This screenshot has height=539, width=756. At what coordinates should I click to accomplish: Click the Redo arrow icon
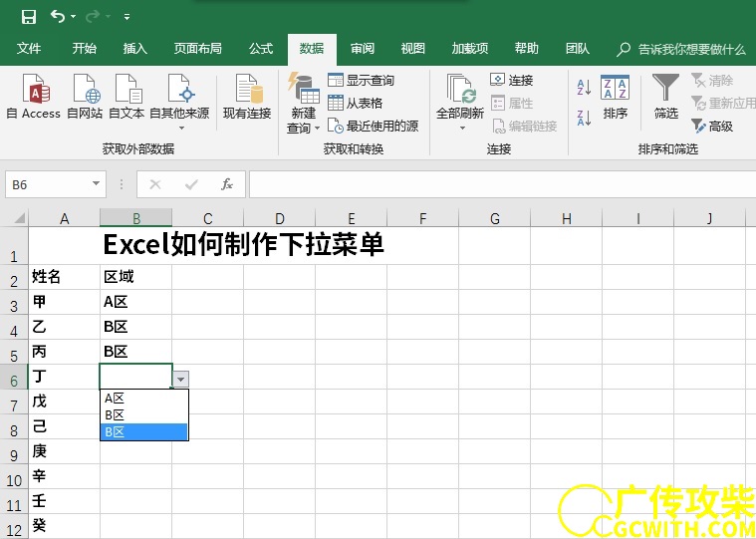tap(93, 17)
